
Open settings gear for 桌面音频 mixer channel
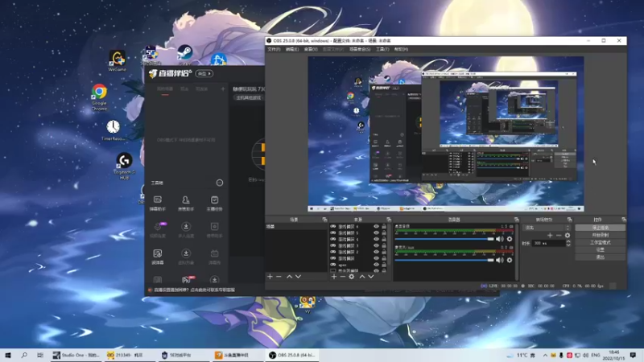click(510, 239)
